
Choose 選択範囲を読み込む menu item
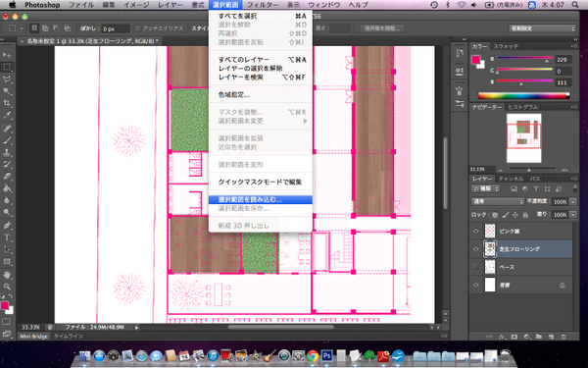tap(261, 200)
